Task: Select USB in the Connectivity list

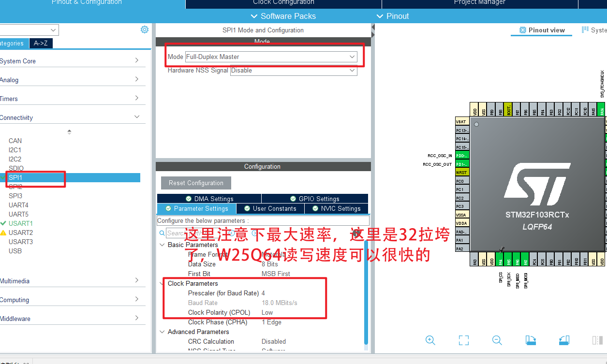Action: 15,251
